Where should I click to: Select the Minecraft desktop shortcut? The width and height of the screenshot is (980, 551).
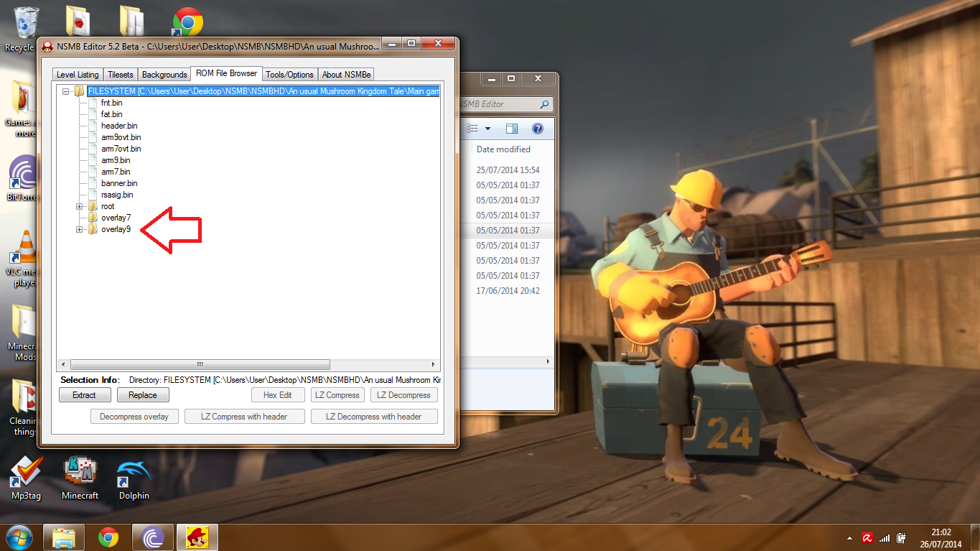80,478
